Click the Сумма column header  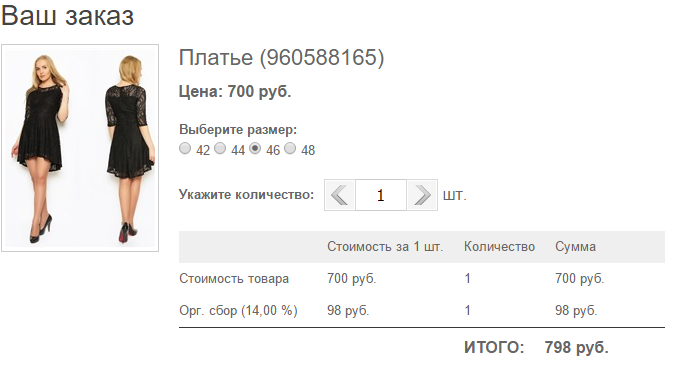click(576, 247)
